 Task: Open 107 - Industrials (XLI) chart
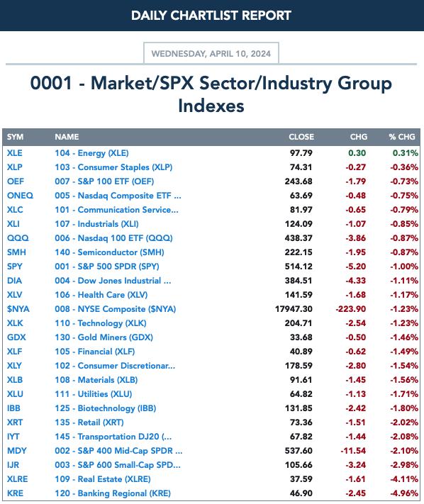click(96, 224)
